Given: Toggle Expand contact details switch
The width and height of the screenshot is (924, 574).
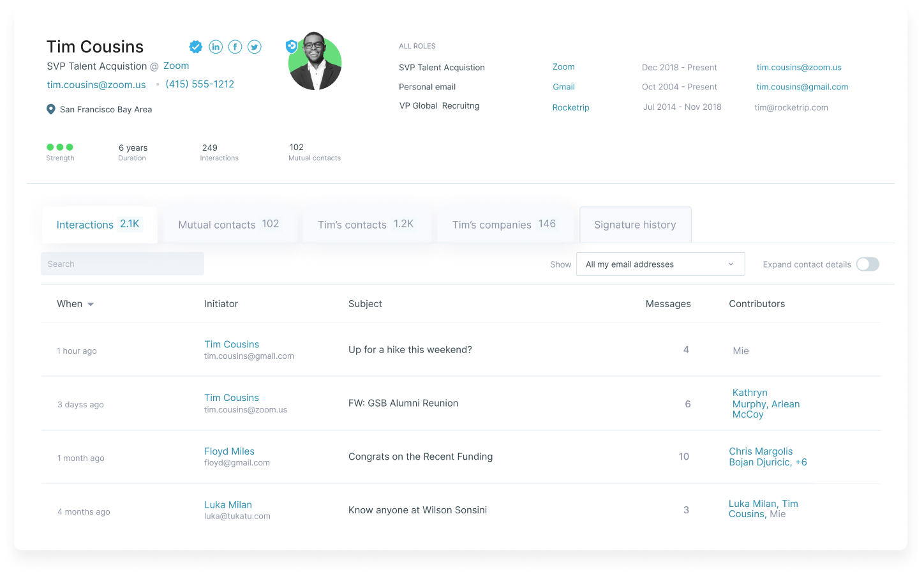Looking at the screenshot, I should pyautogui.click(x=867, y=264).
